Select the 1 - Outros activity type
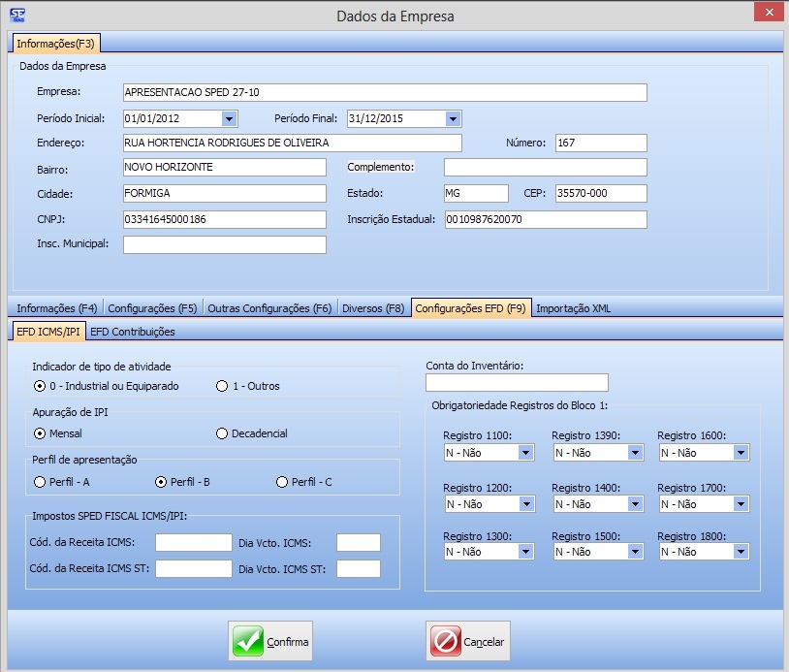Viewport: 789px width, 672px height. [x=222, y=386]
